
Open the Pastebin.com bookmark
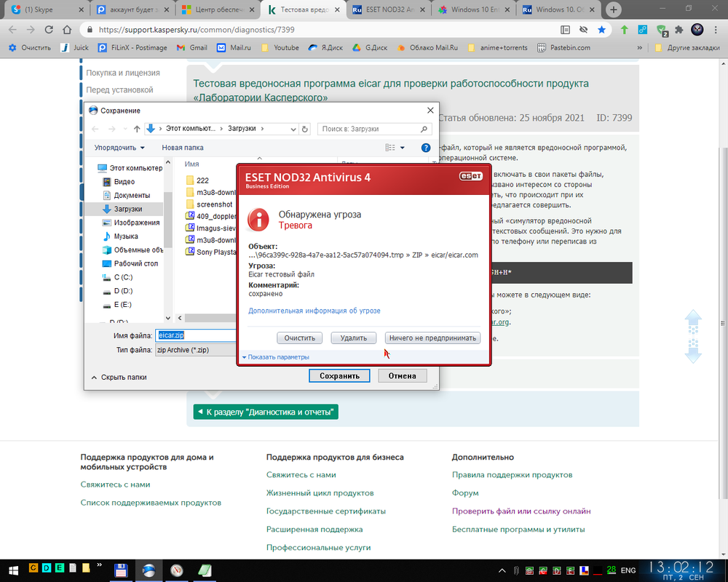point(563,48)
